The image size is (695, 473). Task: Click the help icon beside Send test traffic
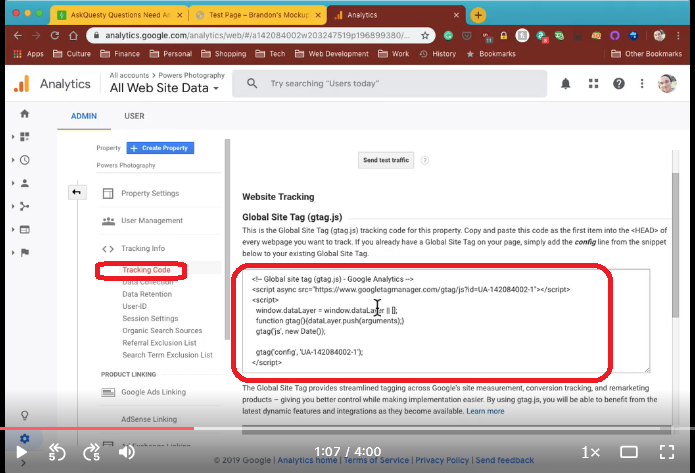point(425,160)
